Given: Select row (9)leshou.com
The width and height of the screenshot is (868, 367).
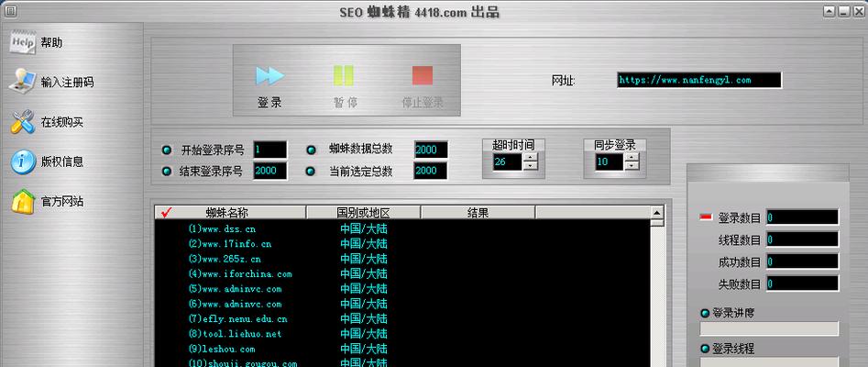Looking at the screenshot, I should 402,349.
